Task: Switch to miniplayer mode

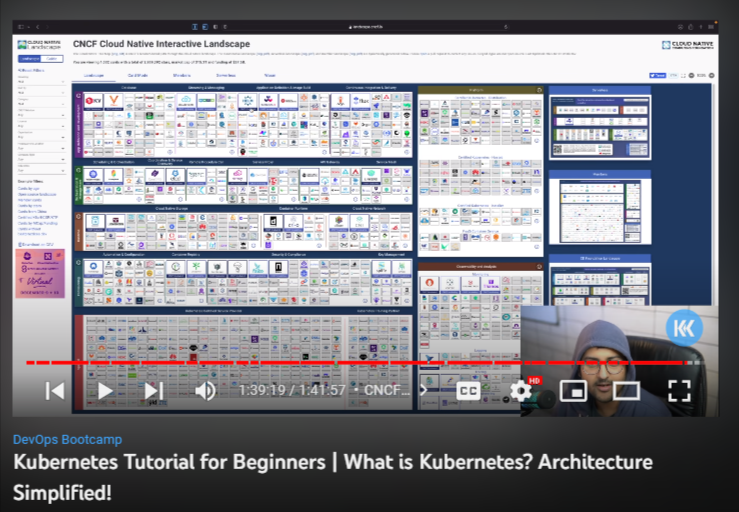Action: click(x=573, y=391)
